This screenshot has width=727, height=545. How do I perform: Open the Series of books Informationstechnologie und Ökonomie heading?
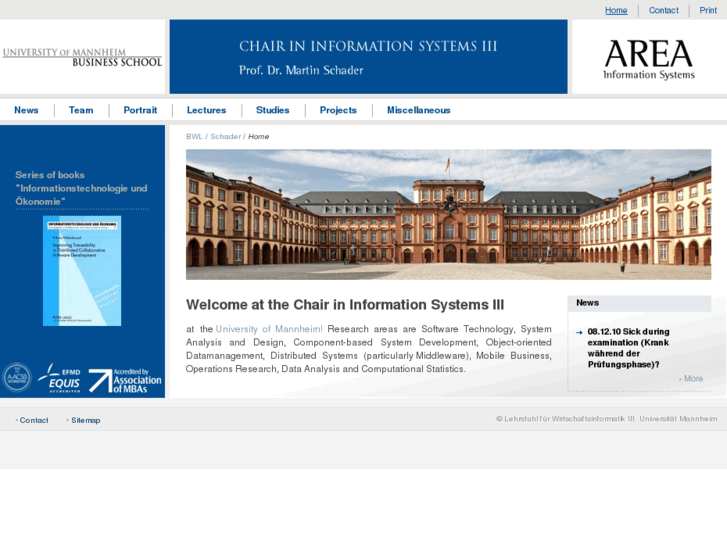[81, 188]
